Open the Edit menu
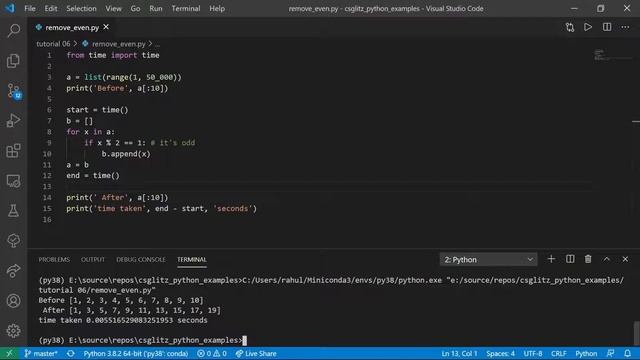The height and width of the screenshot is (360, 640). click(x=51, y=9)
